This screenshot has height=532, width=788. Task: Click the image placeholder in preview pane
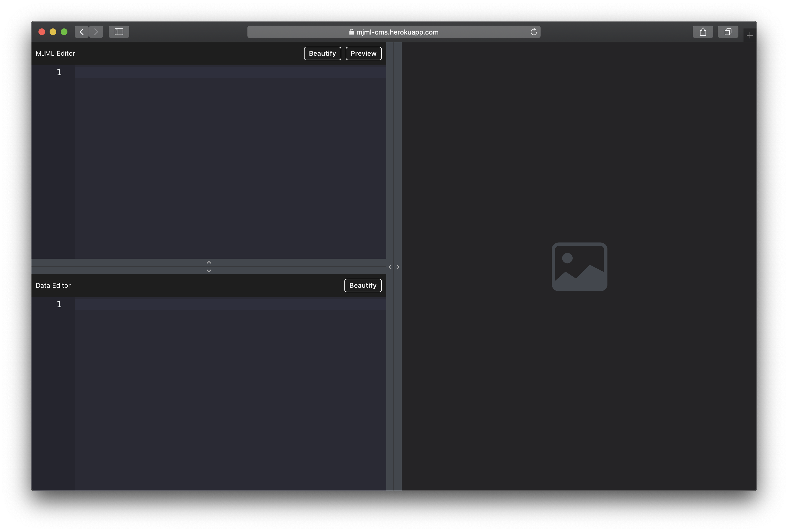click(579, 267)
